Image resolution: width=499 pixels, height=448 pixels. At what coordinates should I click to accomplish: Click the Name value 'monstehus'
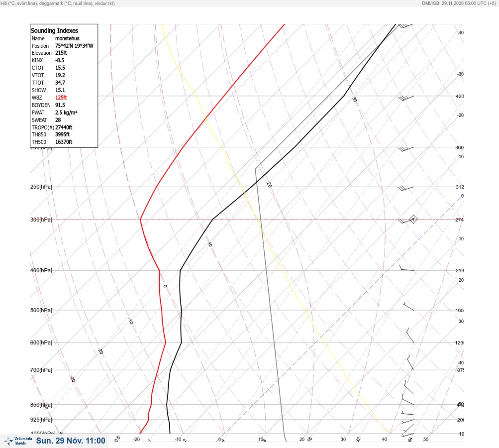click(67, 38)
